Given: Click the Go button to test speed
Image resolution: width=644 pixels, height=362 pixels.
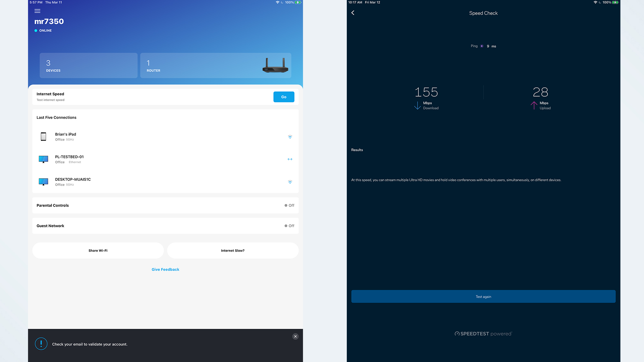Looking at the screenshot, I should tap(283, 97).
